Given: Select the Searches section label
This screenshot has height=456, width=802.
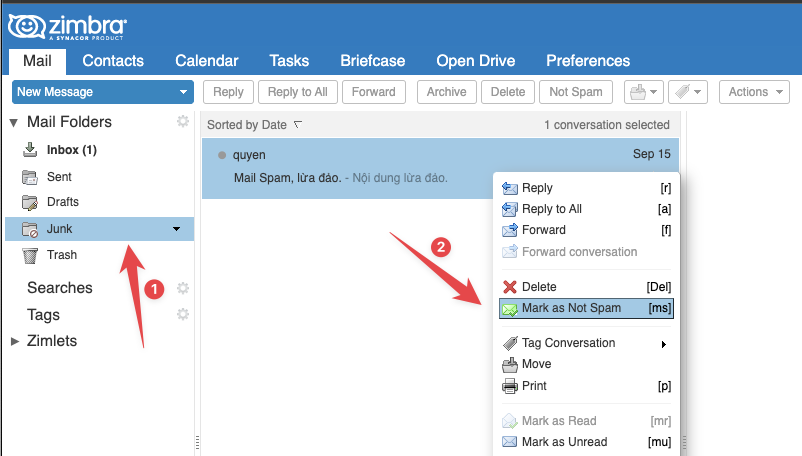Looking at the screenshot, I should (x=60, y=288).
